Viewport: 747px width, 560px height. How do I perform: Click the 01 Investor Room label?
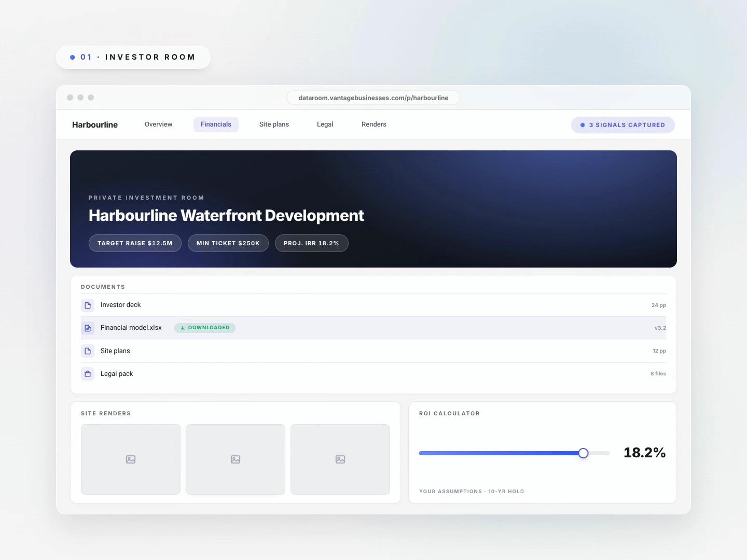(133, 57)
